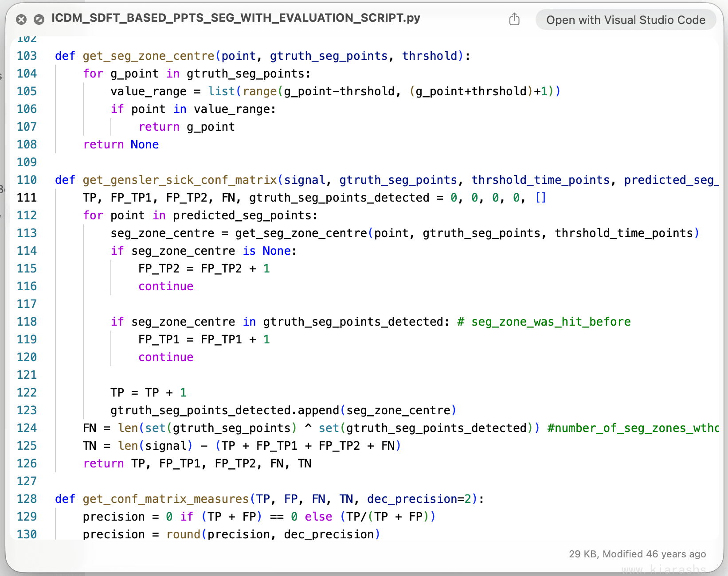
Task: Click 'seg_zone_centre = get_seg_zone_centre' line 113
Action: click(x=239, y=233)
